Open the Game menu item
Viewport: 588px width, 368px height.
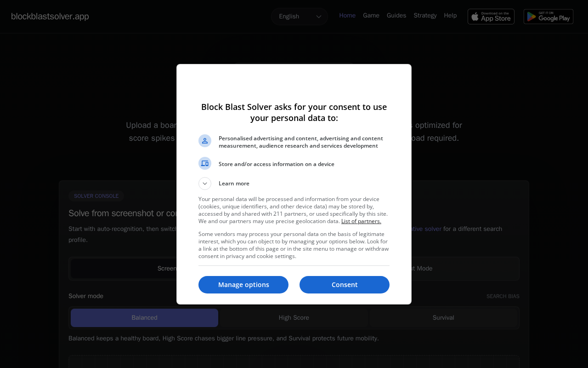point(371,16)
